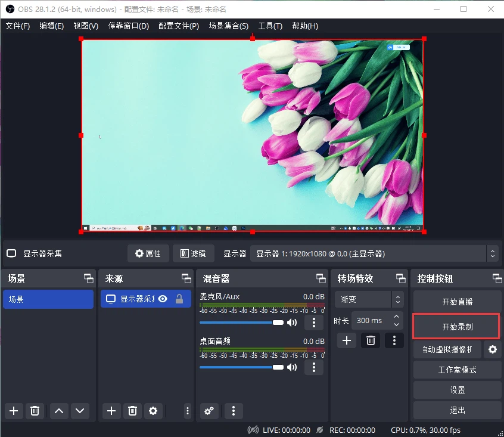
Task: Add a new scene with plus icon
Action: click(14, 411)
